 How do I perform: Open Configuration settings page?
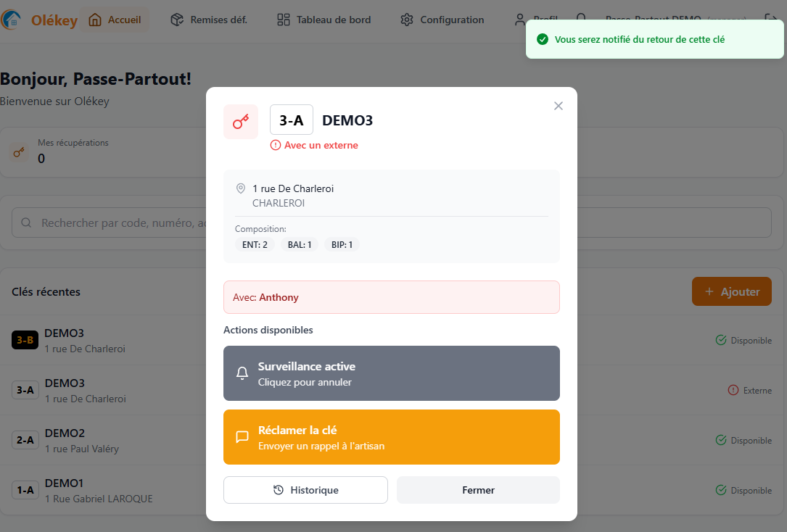coord(442,20)
